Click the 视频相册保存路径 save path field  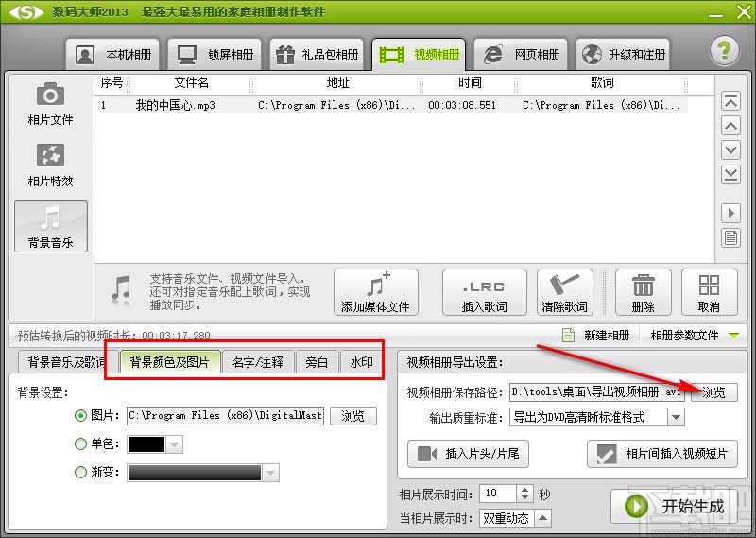[x=597, y=392]
